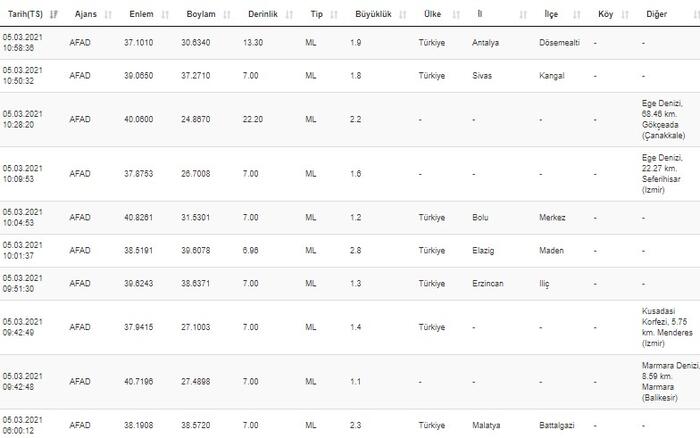
Task: Sort by Köy column arrow icon
Action: pyautogui.click(x=625, y=14)
